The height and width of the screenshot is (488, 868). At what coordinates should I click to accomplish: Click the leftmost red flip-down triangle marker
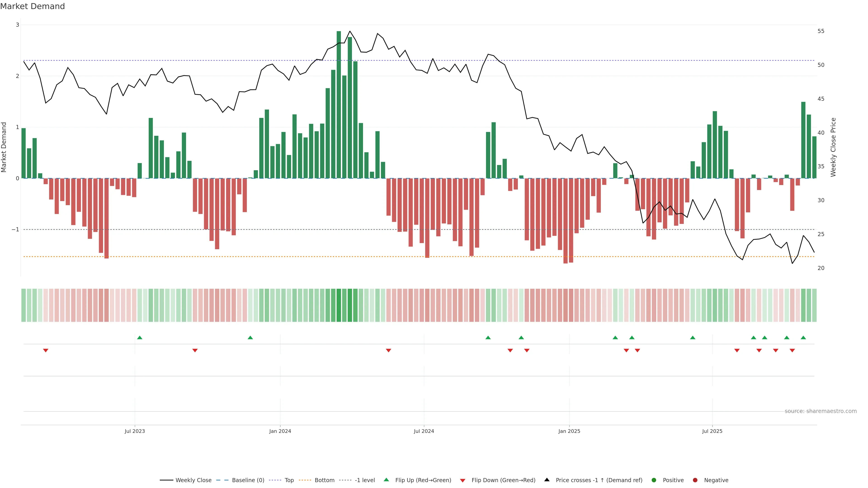coord(46,351)
